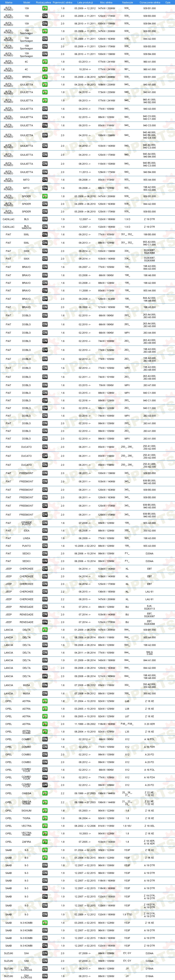Click the PB icon in the Opel Astra Kombi row
The height and width of the screenshot is (980, 175).
pos(45,732)
